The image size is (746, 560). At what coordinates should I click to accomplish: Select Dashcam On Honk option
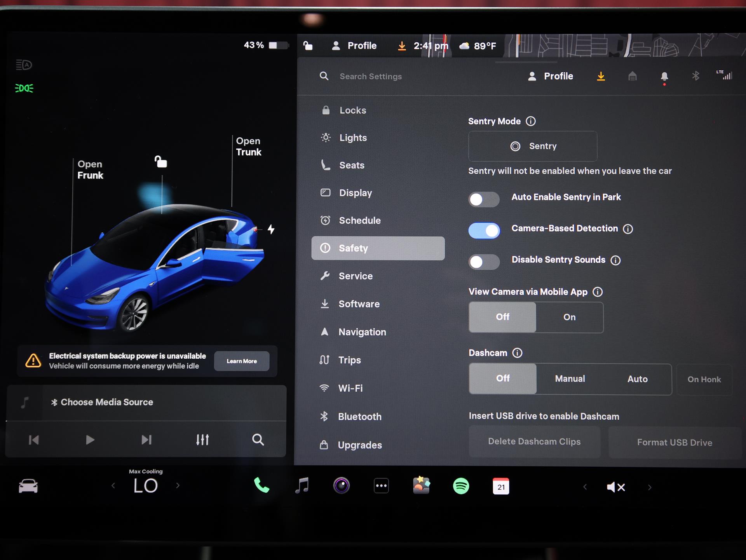click(704, 380)
